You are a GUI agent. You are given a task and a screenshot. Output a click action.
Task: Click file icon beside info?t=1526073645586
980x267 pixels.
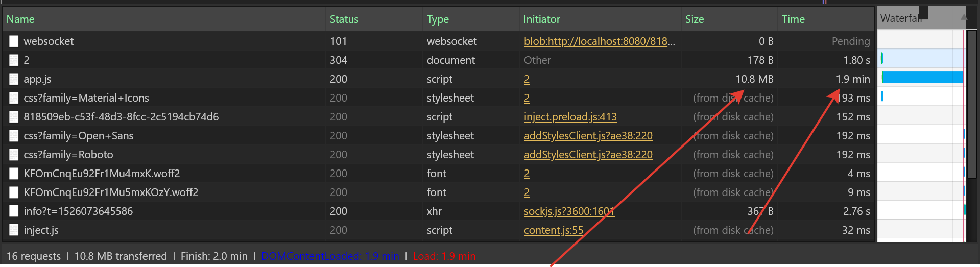14,211
